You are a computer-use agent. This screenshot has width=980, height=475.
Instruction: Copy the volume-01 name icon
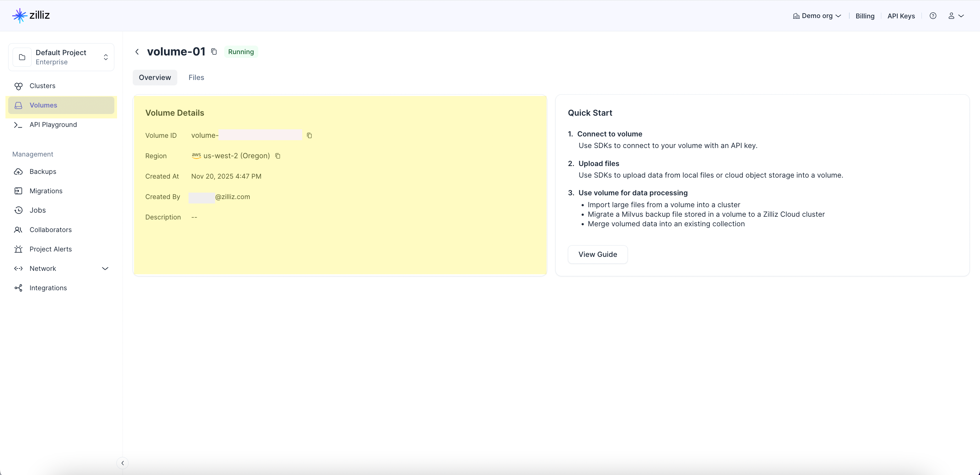(214, 51)
